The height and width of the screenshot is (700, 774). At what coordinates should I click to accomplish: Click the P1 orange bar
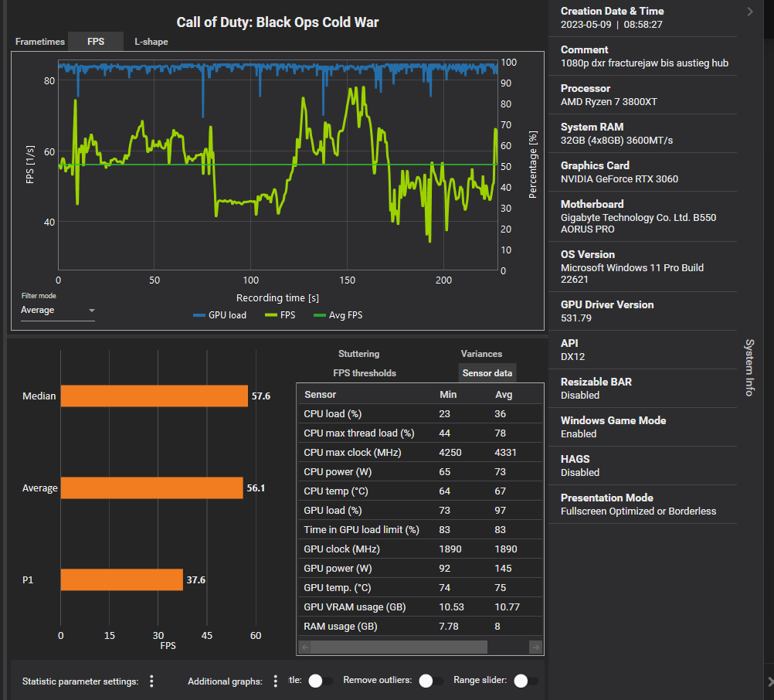(x=121, y=579)
